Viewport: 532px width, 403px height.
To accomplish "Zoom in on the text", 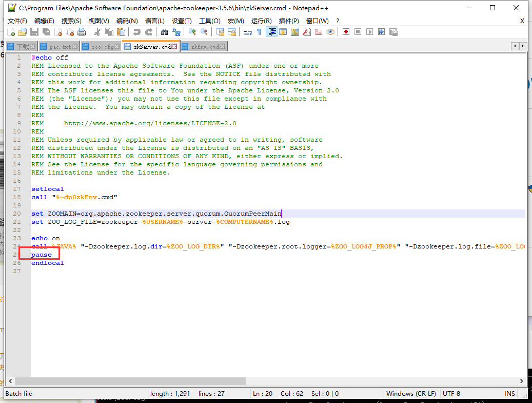I will 193,32.
